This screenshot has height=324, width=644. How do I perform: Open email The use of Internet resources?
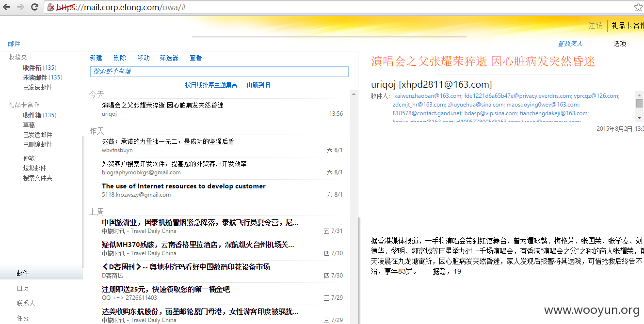[219, 190]
